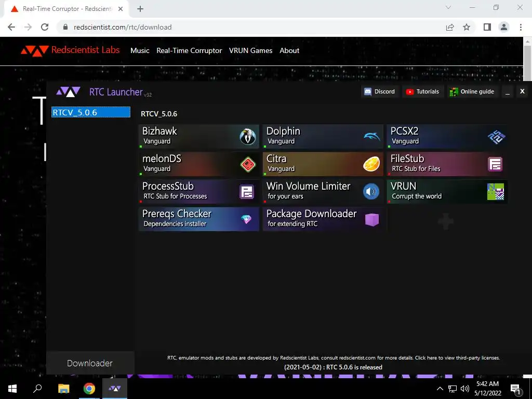This screenshot has height=399, width=532.
Task: Click the VRUN pixelated icon
Action: tap(495, 192)
